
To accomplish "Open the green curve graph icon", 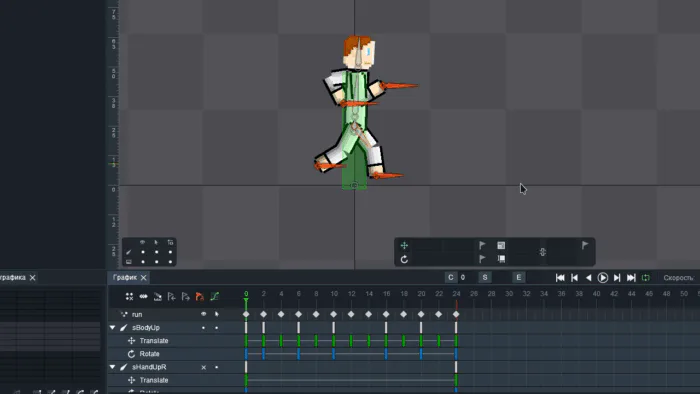I will (x=214, y=296).
